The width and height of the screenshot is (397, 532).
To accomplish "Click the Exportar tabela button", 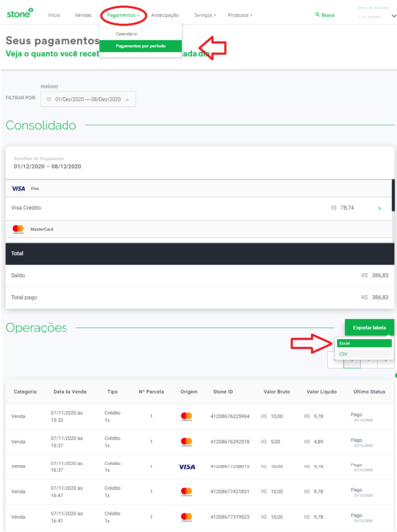I will (x=369, y=328).
